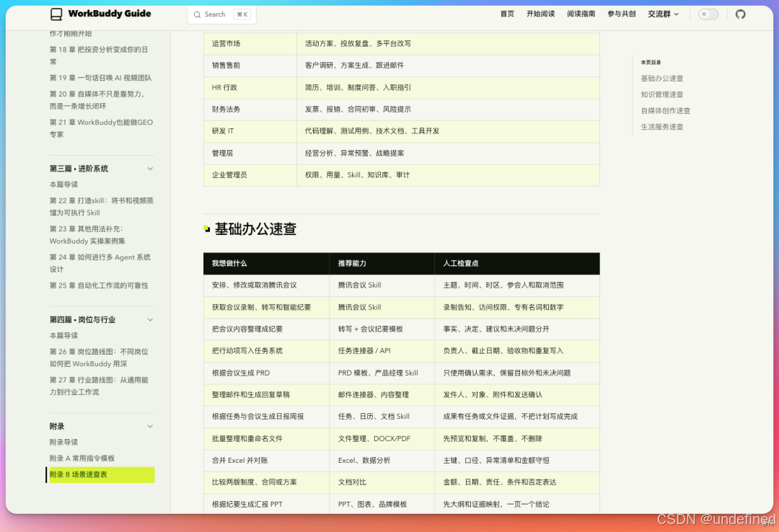Open 第 20 章 自媒体不只是靠努力

click(97, 100)
